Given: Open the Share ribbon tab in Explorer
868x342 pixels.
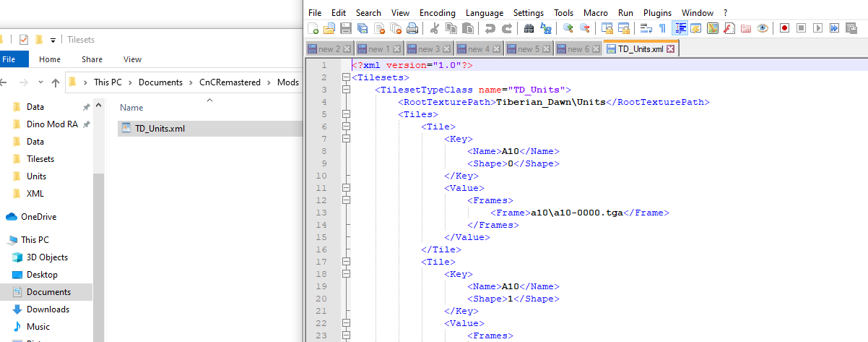Looking at the screenshot, I should 92,59.
